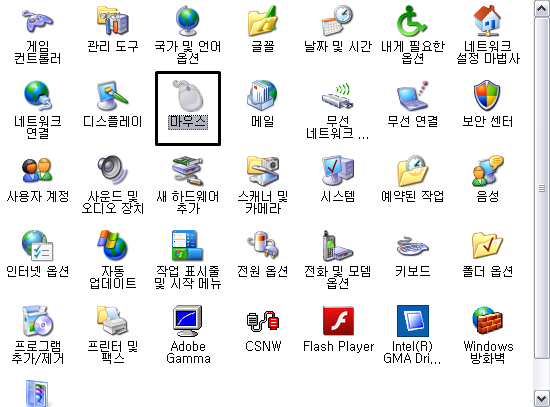Click the vertical scrollbar thumb

(x=542, y=188)
